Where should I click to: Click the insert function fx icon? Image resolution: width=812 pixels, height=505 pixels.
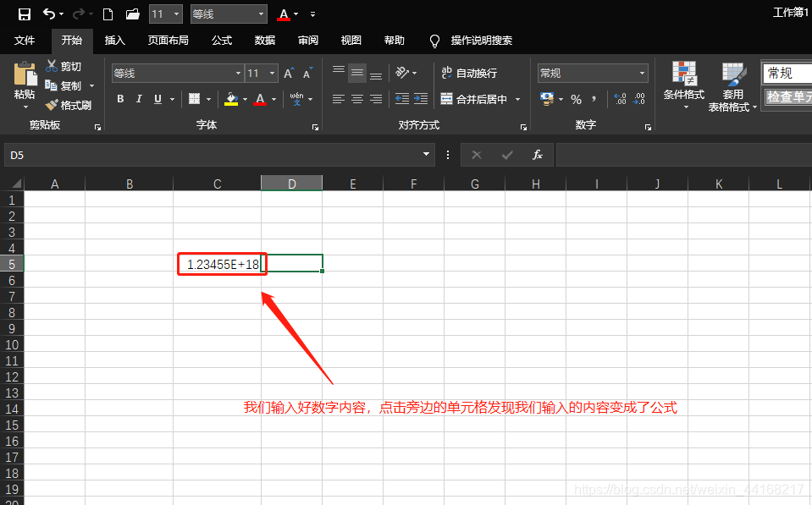pyautogui.click(x=538, y=155)
